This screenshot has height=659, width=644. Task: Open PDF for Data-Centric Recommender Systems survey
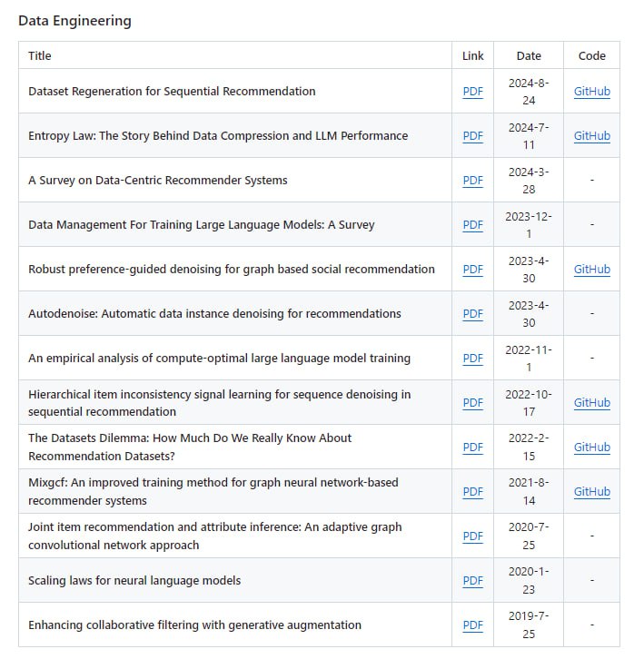tap(472, 180)
